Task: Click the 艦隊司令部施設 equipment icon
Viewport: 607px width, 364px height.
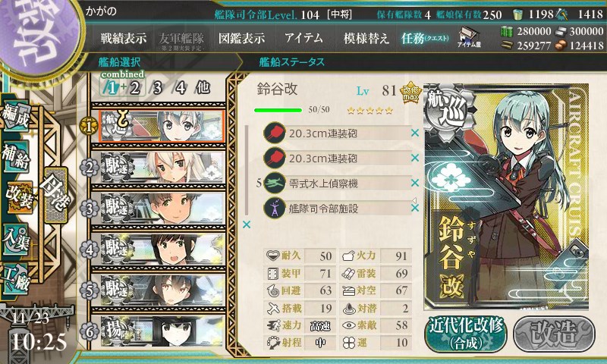Action: (275, 208)
